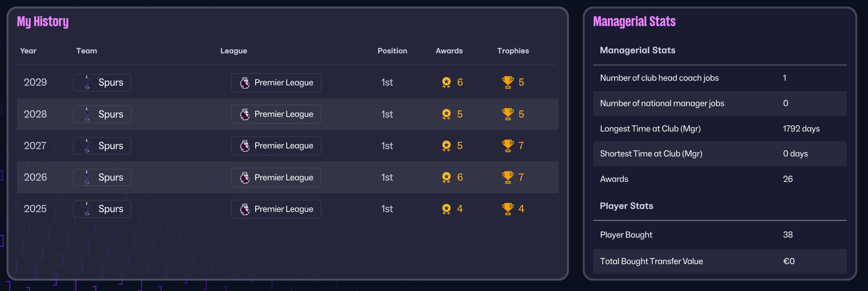Click the awards medal icon for 2026
868x291 pixels.
click(446, 177)
